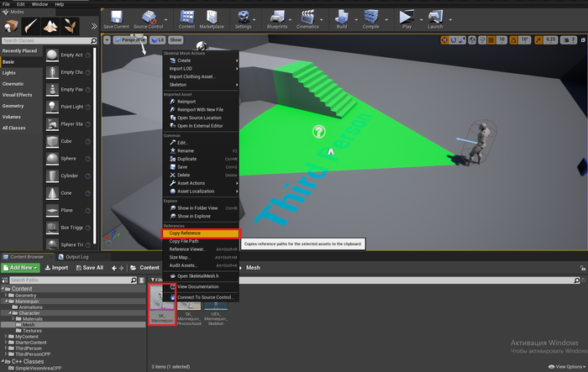Open the Cinematics toolbar icon
This screenshot has width=588, height=372.
308,18
